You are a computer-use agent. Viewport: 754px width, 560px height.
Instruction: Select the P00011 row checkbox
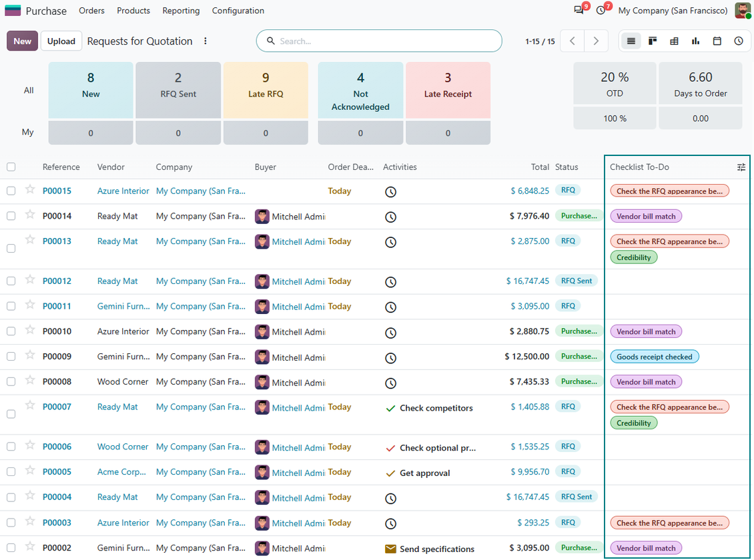pos(11,306)
